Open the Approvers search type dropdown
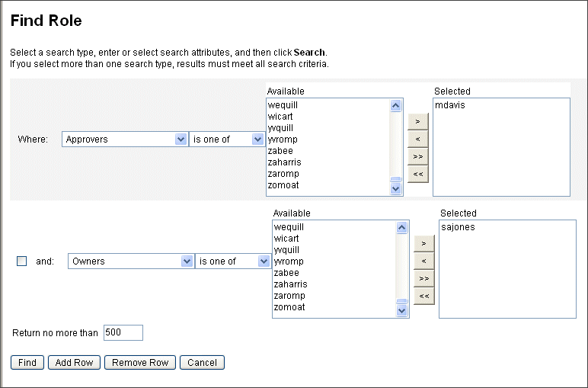Screen dimensions: 588x388 [x=126, y=139]
